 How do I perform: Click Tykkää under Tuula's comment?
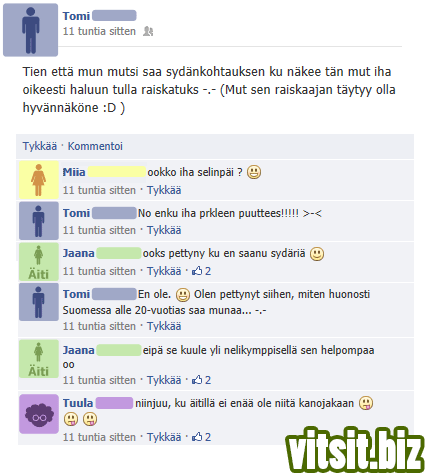point(164,437)
